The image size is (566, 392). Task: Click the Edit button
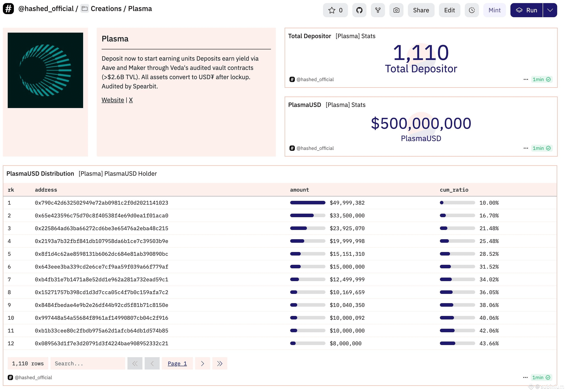(x=449, y=10)
